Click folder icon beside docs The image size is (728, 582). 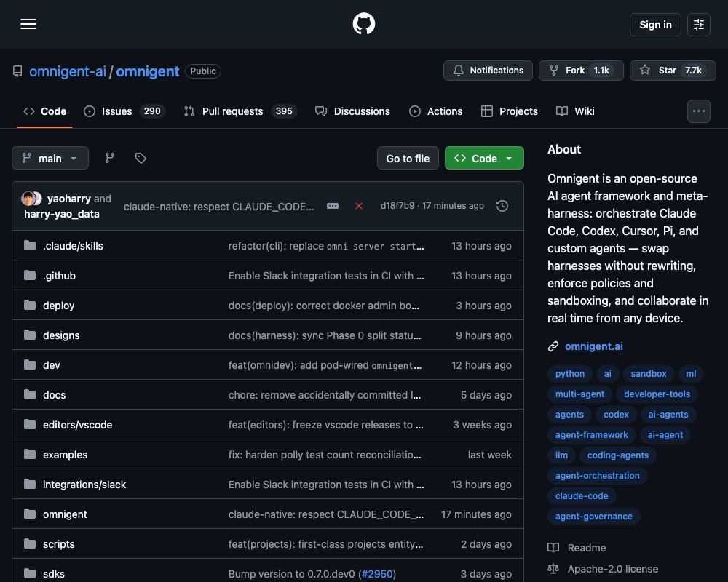pos(30,394)
